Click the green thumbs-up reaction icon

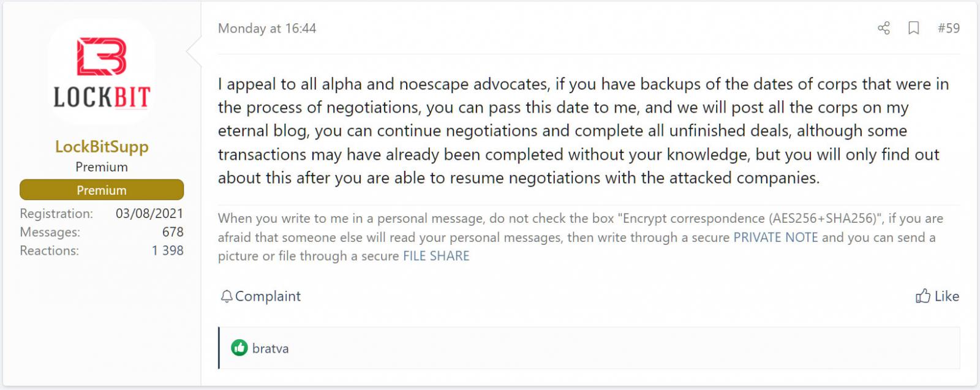[x=239, y=348]
